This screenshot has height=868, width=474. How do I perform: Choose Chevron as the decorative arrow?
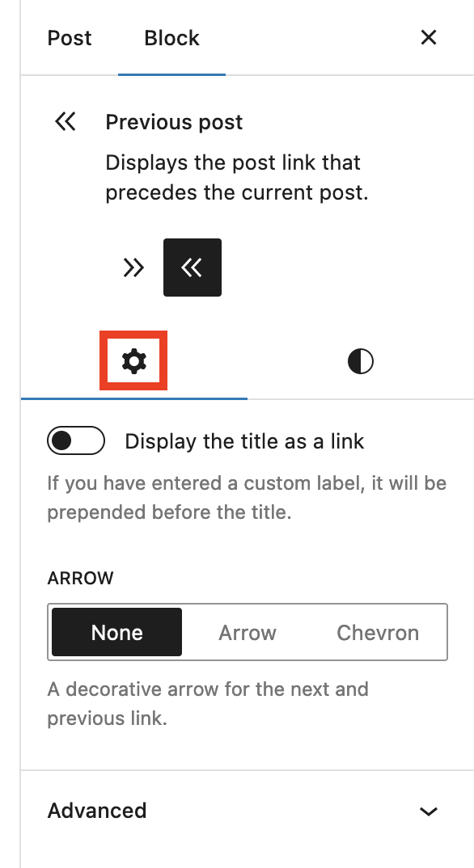[376, 632]
